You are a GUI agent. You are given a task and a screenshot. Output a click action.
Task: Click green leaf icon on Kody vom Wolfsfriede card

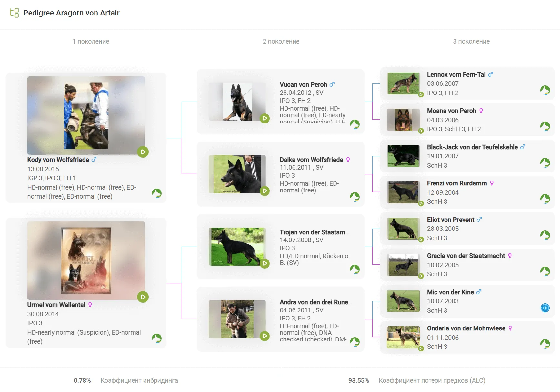tap(157, 193)
